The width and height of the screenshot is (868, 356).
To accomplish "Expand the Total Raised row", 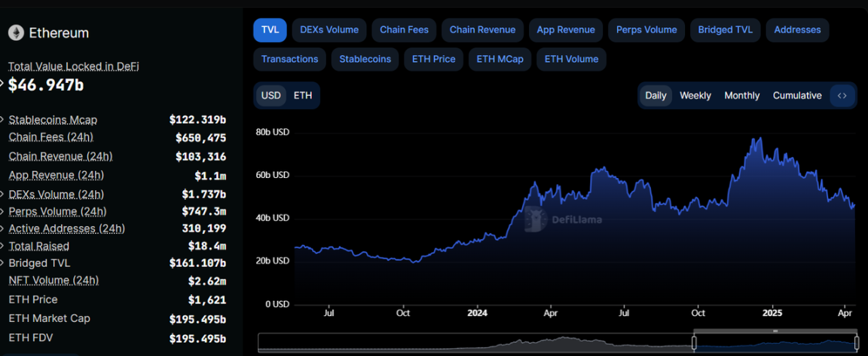I will click(4, 246).
